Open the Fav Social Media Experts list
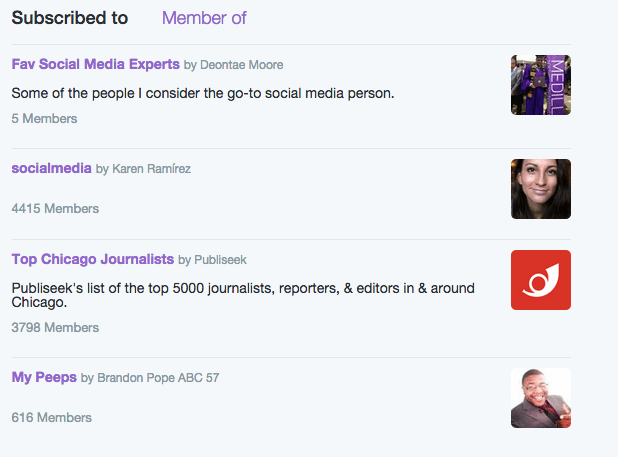Viewport: 618px width, 457px height. click(x=95, y=64)
